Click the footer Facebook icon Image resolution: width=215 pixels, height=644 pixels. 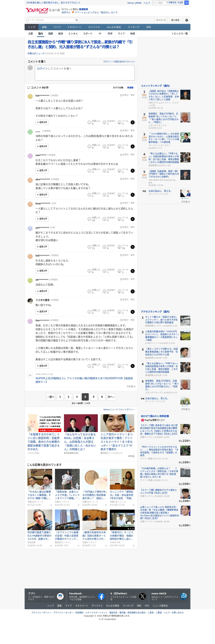(x=101, y=597)
